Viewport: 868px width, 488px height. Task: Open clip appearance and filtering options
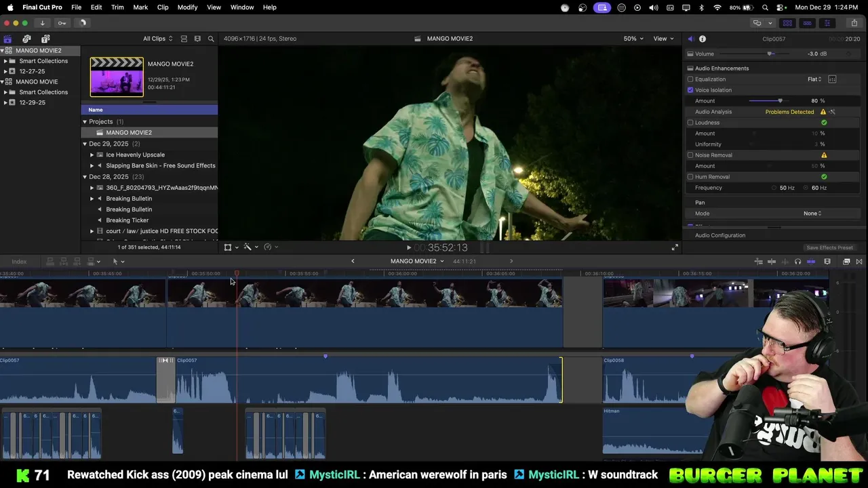(197, 39)
